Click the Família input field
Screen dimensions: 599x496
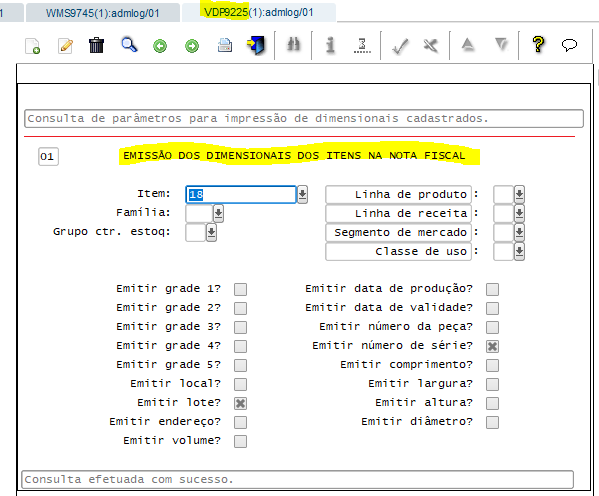(199, 214)
